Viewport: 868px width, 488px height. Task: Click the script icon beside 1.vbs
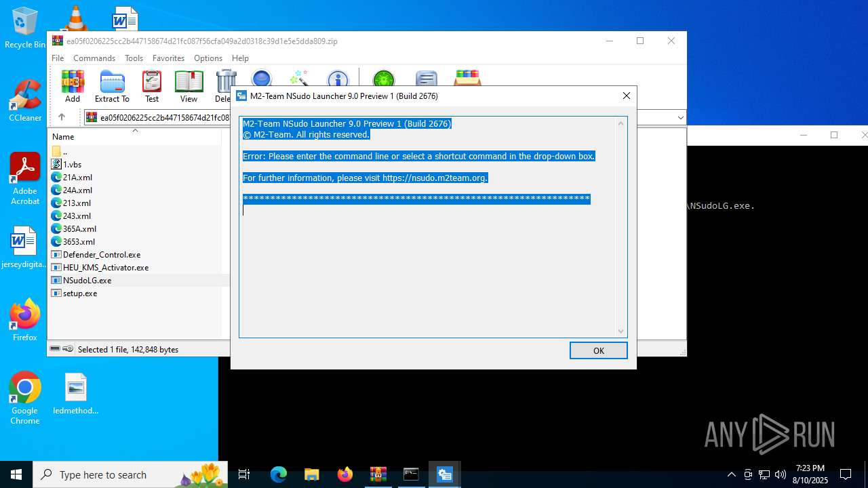pos(56,165)
